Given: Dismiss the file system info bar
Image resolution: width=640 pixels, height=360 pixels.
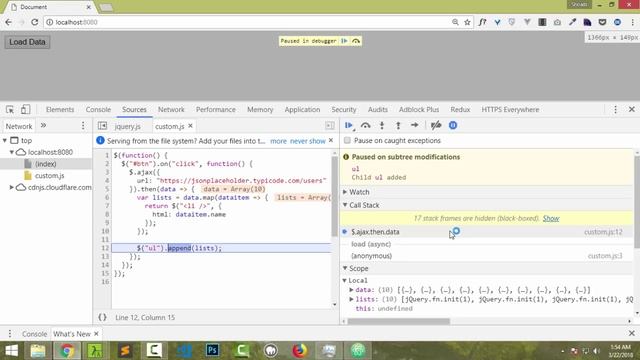Looking at the screenshot, I should point(331,140).
